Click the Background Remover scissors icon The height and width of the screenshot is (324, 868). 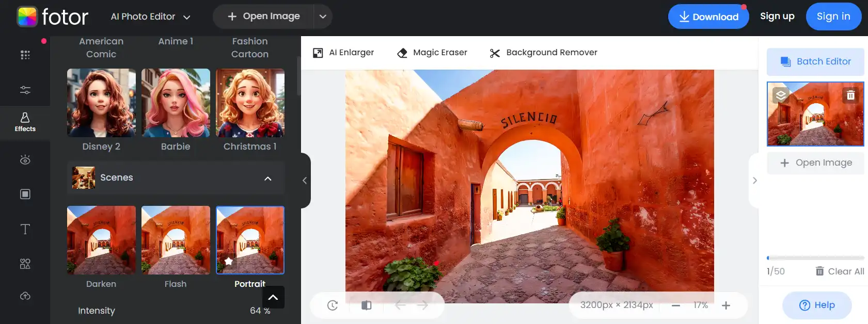pyautogui.click(x=495, y=53)
